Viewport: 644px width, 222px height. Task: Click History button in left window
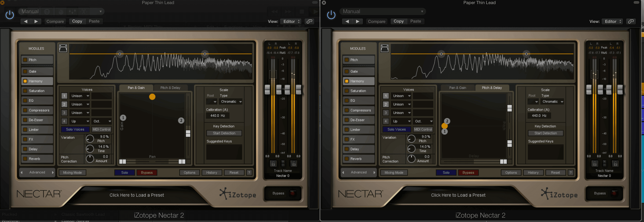coord(211,172)
